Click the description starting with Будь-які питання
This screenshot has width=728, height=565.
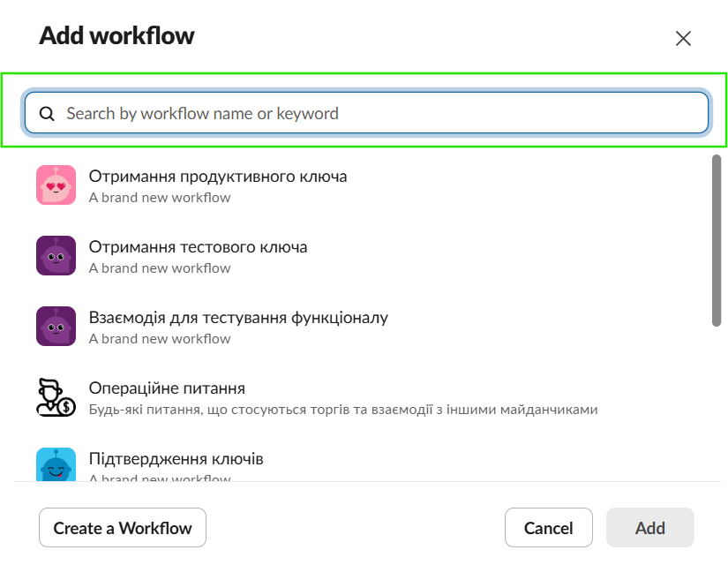(343, 410)
